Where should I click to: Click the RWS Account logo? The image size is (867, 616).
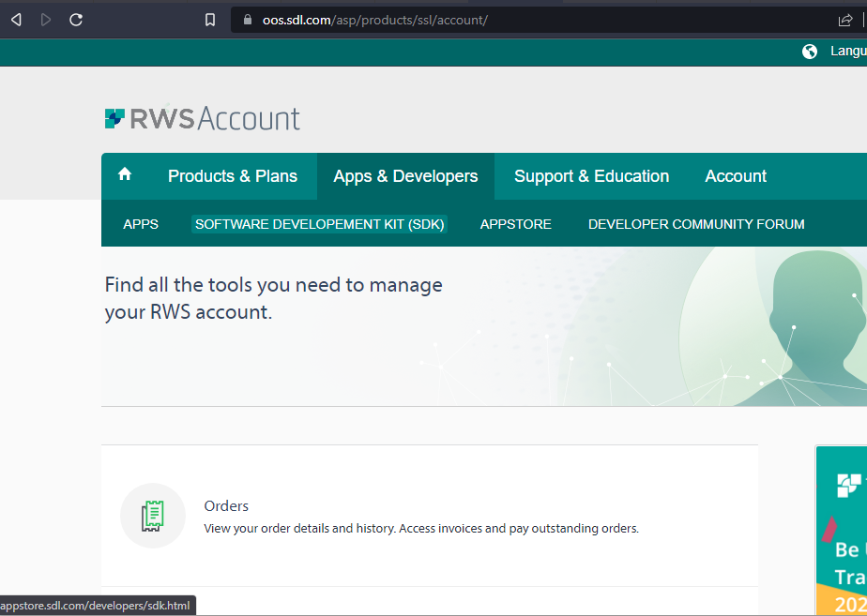pos(202,118)
